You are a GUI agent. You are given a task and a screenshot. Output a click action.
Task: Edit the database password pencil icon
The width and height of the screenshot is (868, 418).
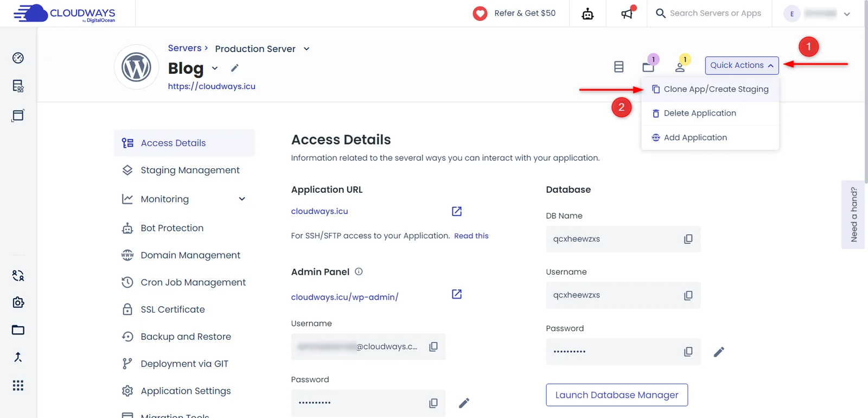click(719, 352)
